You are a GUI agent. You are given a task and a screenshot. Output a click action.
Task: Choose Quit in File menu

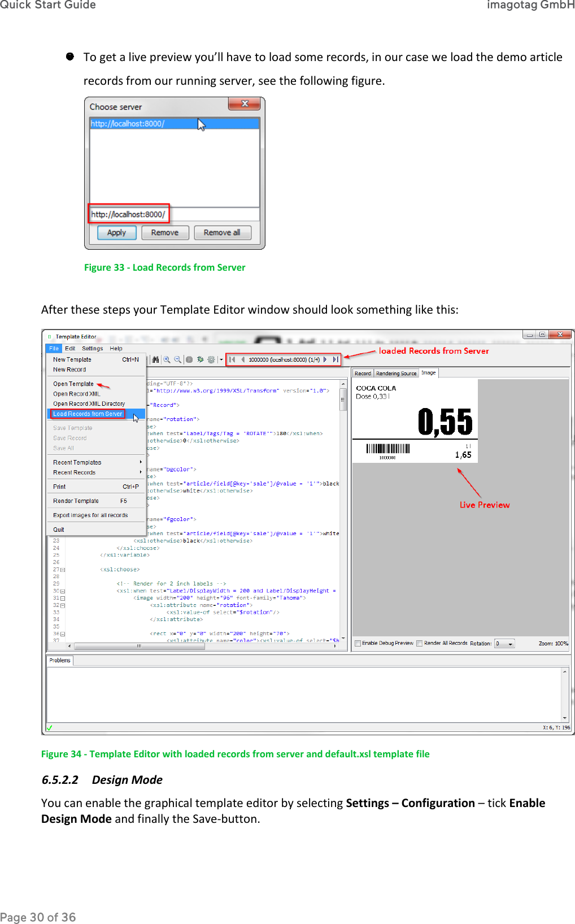(96, 530)
